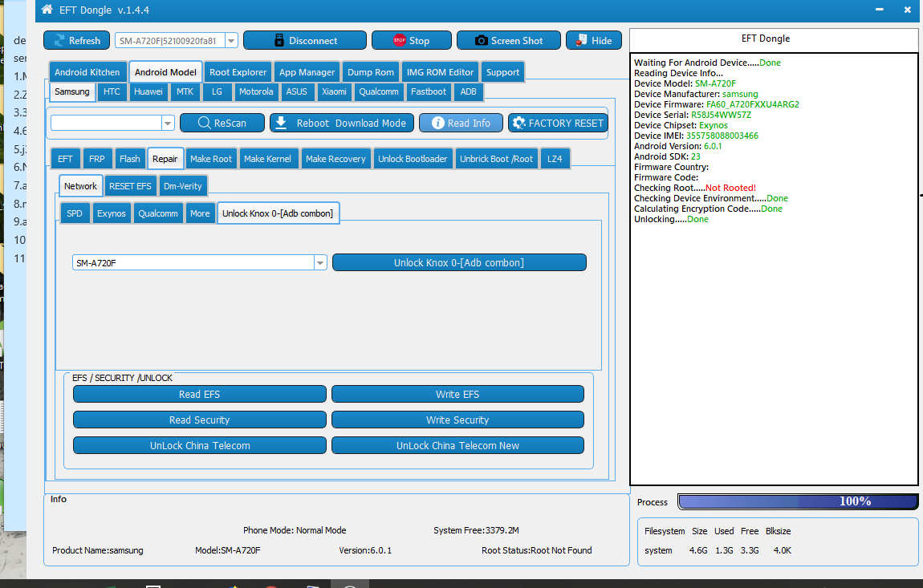This screenshot has height=588, width=923.
Task: Select the Huawei brand tab
Action: (x=148, y=91)
